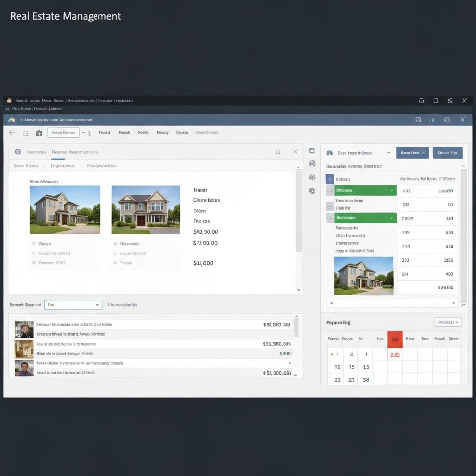476x476 pixels.
Task: Click the house photo thumbnail in the right panel
Action: pos(364,276)
